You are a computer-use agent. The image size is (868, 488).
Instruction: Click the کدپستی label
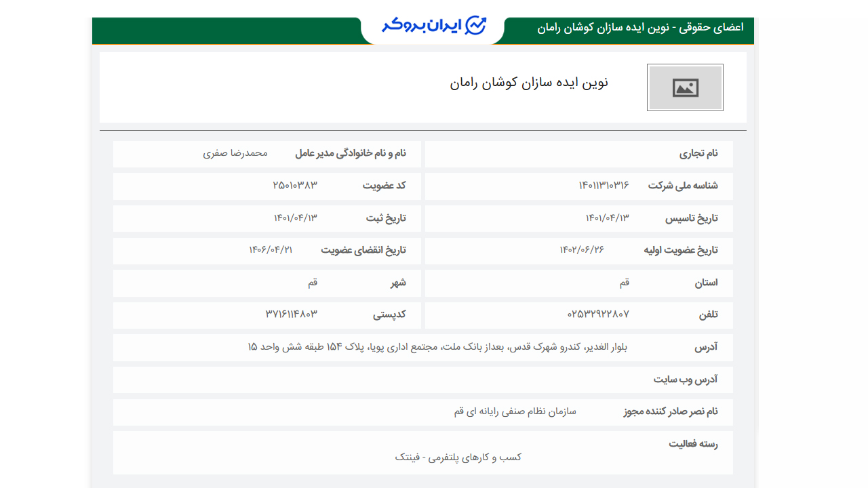pyautogui.click(x=389, y=315)
